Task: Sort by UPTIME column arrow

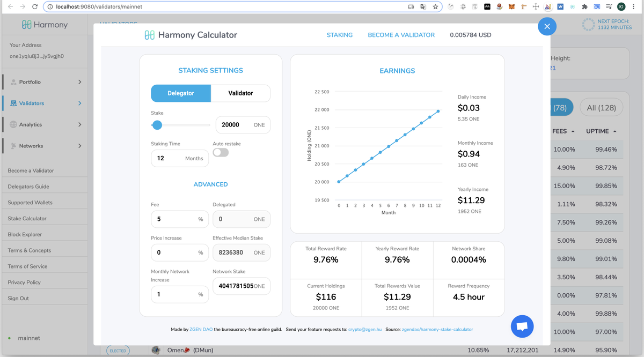Action: 614,131
